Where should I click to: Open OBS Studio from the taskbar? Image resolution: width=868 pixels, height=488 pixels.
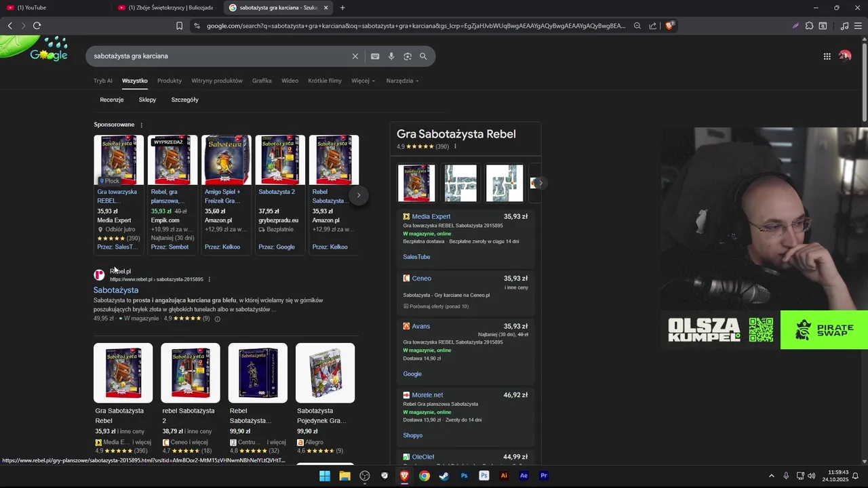tap(365, 476)
